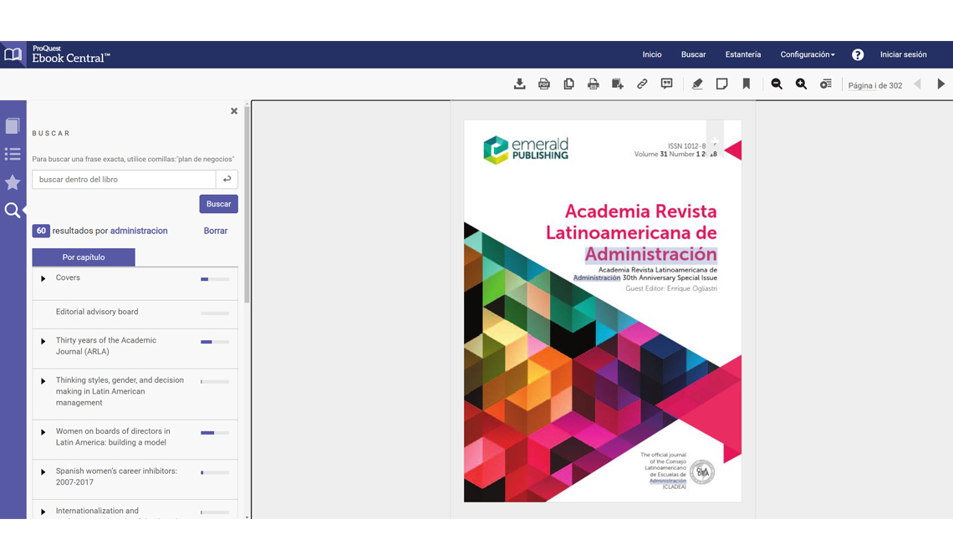Expand Thirty years of the Academic Journal results
The image size is (953, 560).
pyautogui.click(x=43, y=341)
